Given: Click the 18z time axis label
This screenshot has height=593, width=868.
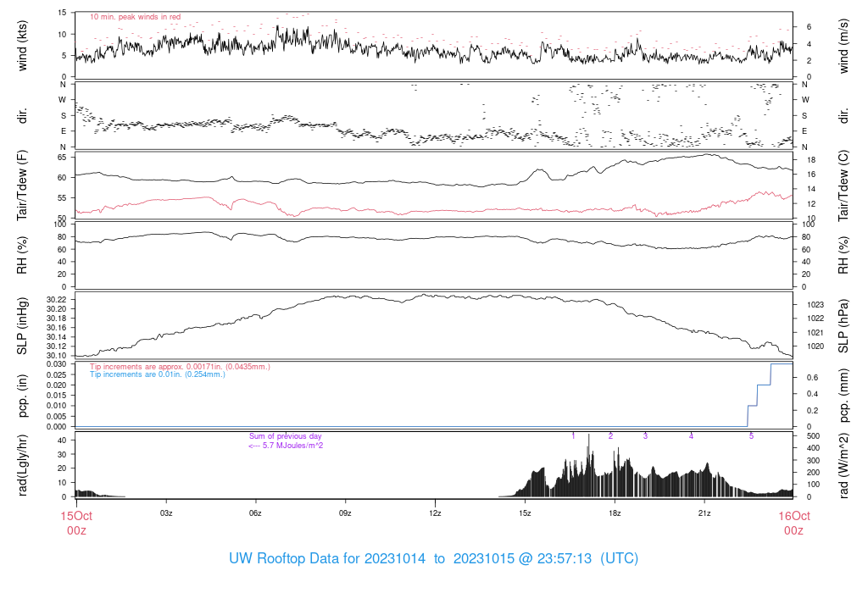Looking at the screenshot, I should point(615,513).
